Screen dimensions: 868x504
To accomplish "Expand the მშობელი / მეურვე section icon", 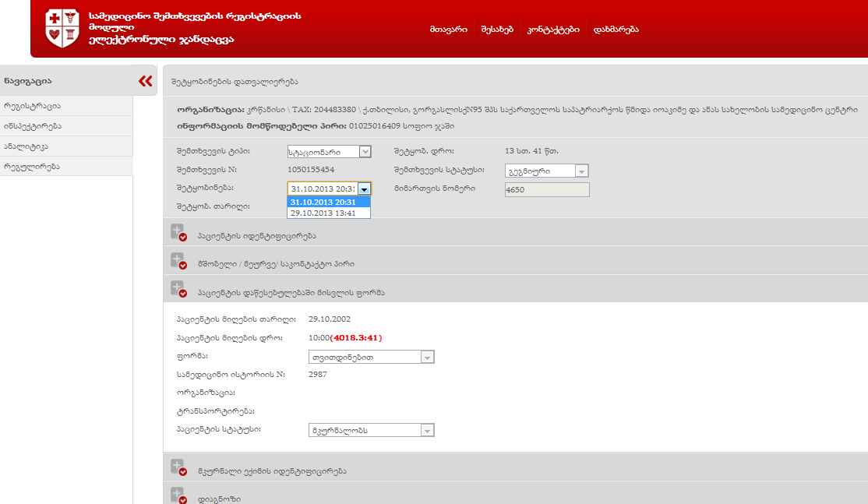I will point(178,263).
